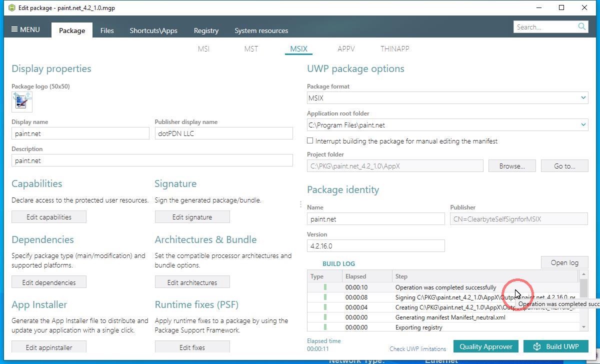Open the Edit signature dialog
Screen dimensions: 600x364
192,217
